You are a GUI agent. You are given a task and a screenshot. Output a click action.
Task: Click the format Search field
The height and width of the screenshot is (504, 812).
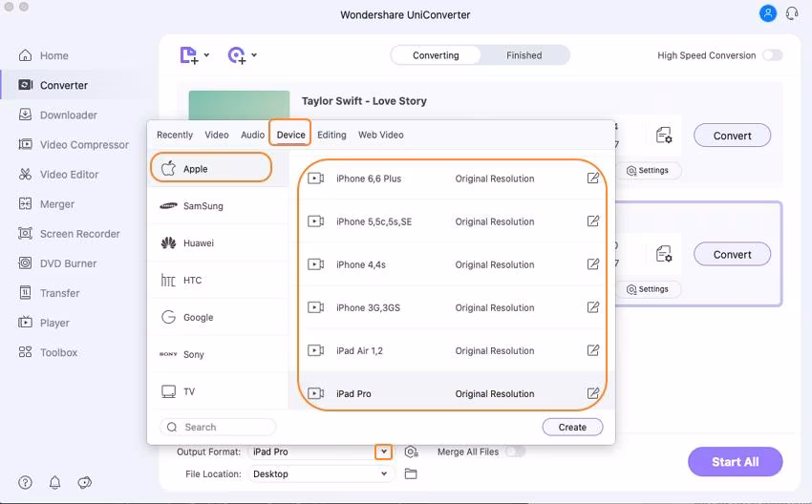pos(218,427)
